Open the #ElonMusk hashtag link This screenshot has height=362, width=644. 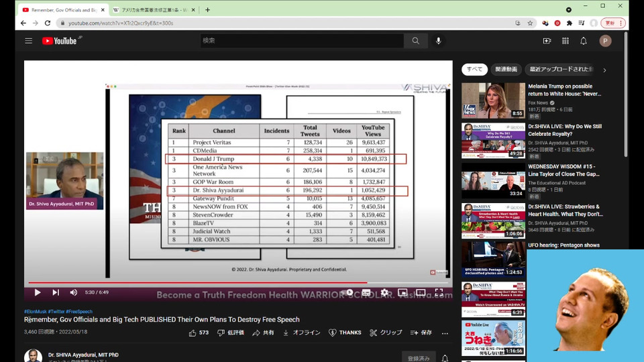tap(35, 312)
